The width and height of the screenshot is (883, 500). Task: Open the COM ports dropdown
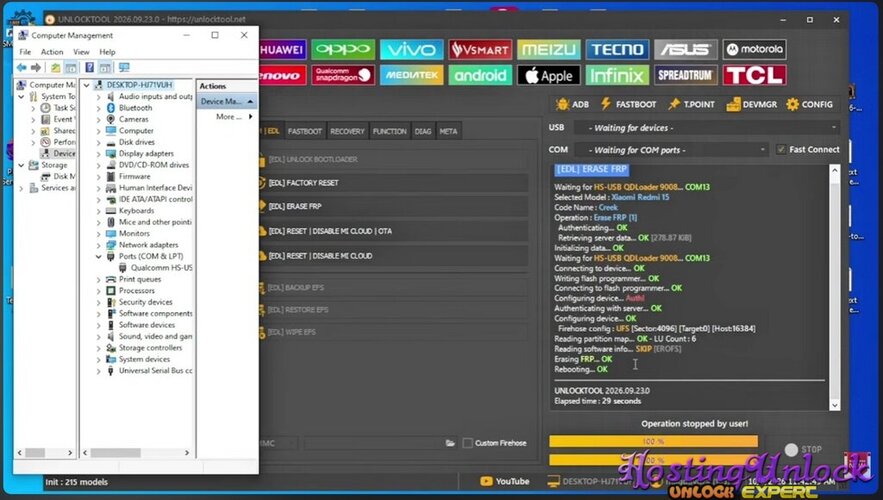click(671, 150)
